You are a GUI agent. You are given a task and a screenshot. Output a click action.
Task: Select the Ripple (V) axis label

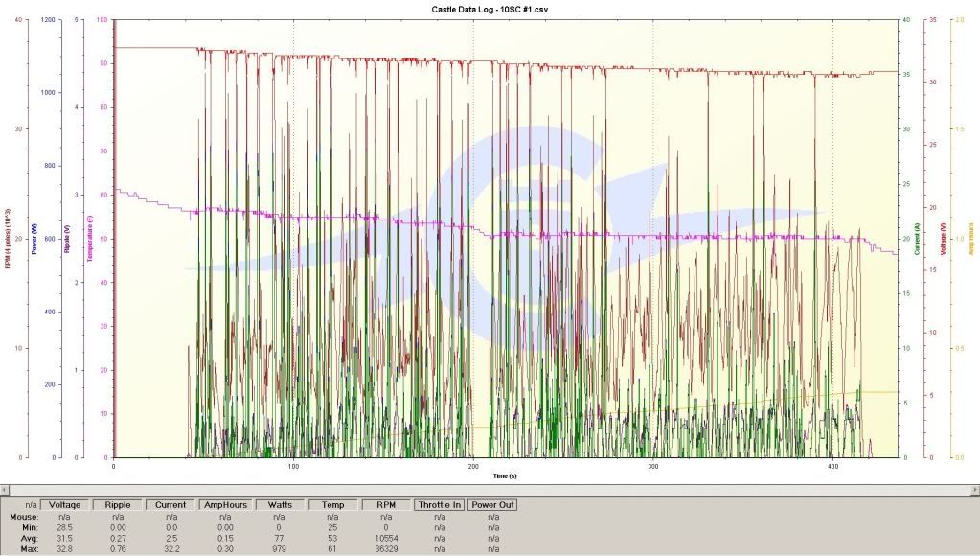coord(66,239)
